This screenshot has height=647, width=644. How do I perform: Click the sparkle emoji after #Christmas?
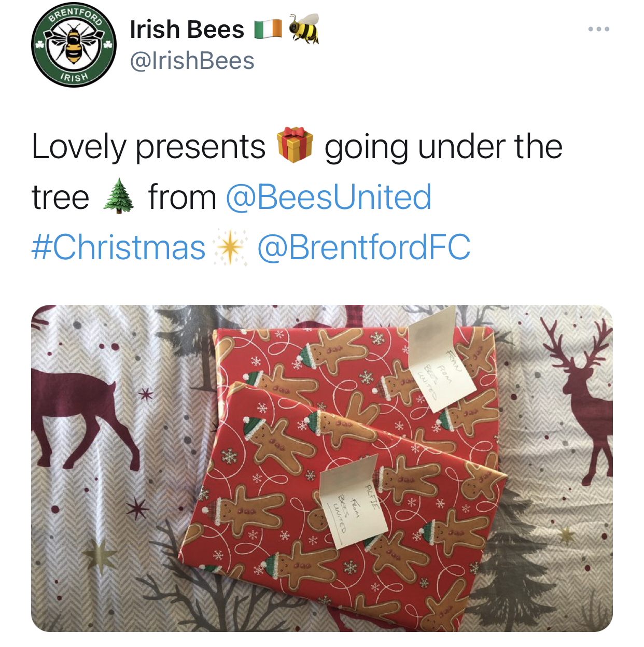pos(231,247)
